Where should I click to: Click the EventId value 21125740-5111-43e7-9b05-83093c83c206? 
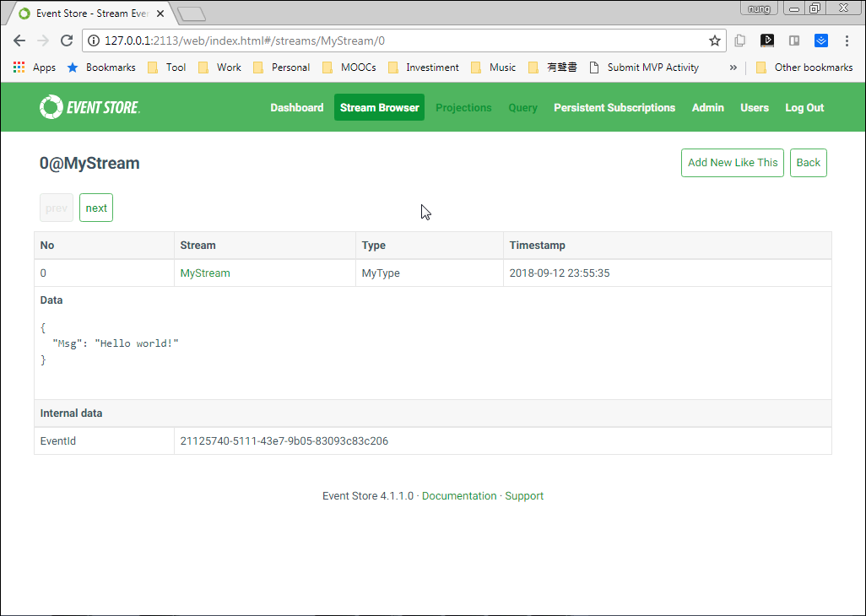(284, 441)
